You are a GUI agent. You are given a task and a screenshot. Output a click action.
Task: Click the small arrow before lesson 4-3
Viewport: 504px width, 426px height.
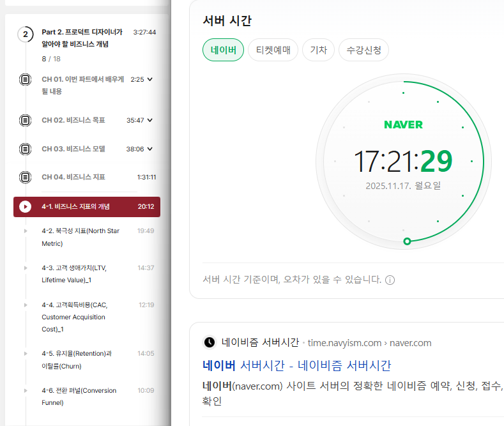click(26, 268)
